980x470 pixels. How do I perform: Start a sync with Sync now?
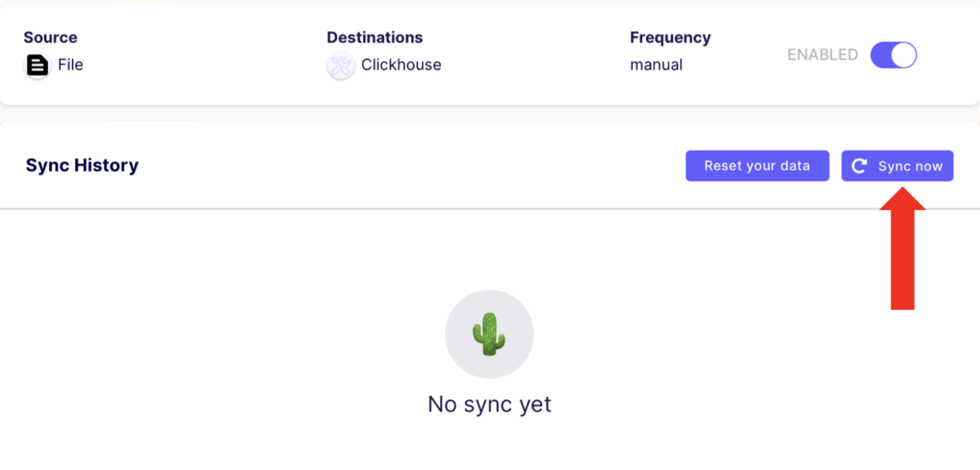tap(897, 166)
